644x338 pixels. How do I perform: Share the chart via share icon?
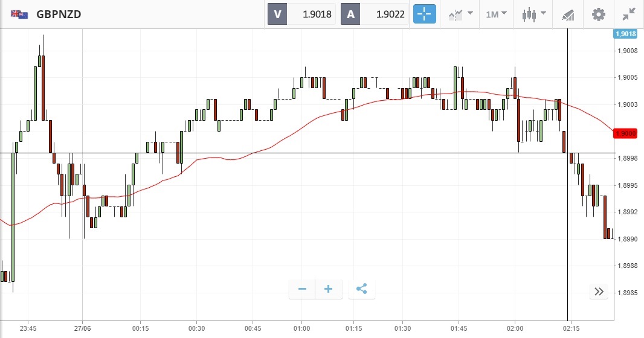[361, 289]
